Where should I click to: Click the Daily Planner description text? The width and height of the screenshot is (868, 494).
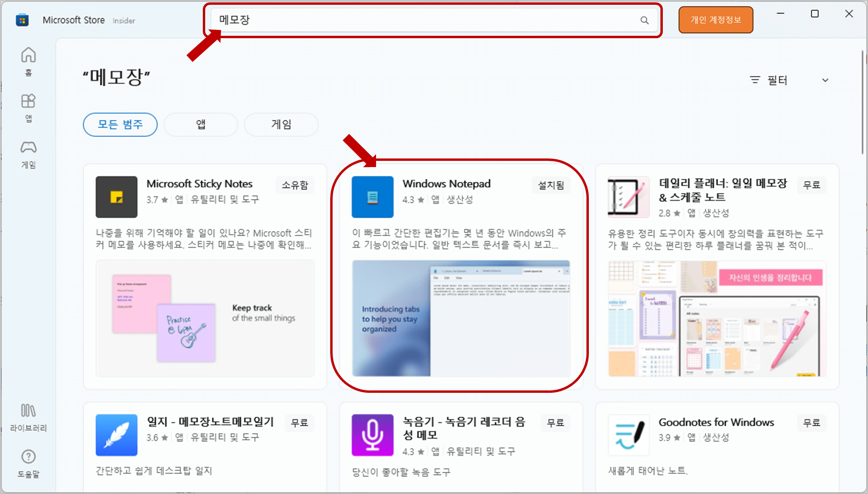pyautogui.click(x=716, y=240)
